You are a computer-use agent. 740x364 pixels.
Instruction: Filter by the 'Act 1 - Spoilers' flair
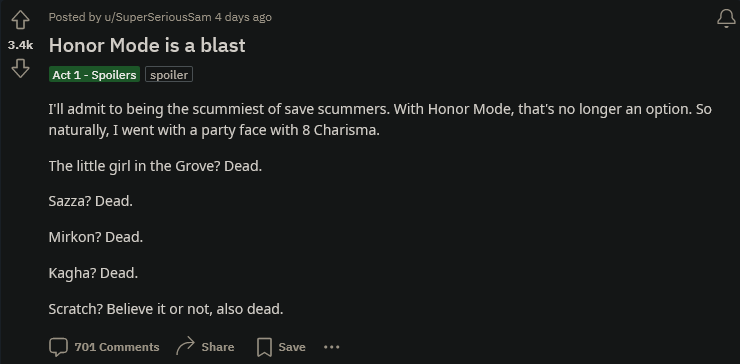(94, 75)
